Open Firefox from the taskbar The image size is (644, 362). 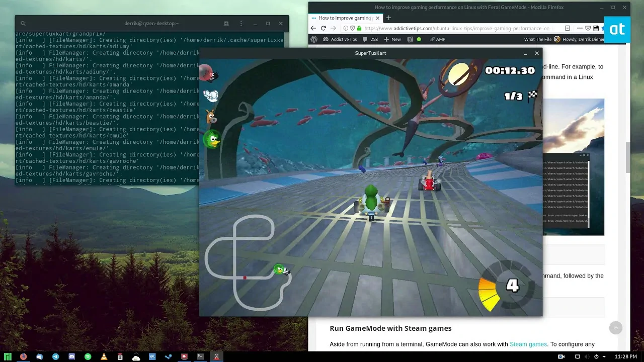pyautogui.click(x=24, y=356)
